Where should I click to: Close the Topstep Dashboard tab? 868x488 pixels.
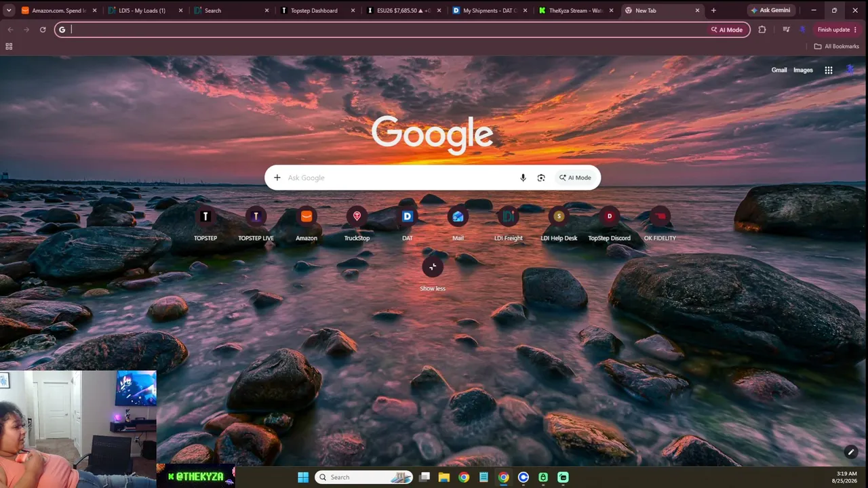point(353,10)
